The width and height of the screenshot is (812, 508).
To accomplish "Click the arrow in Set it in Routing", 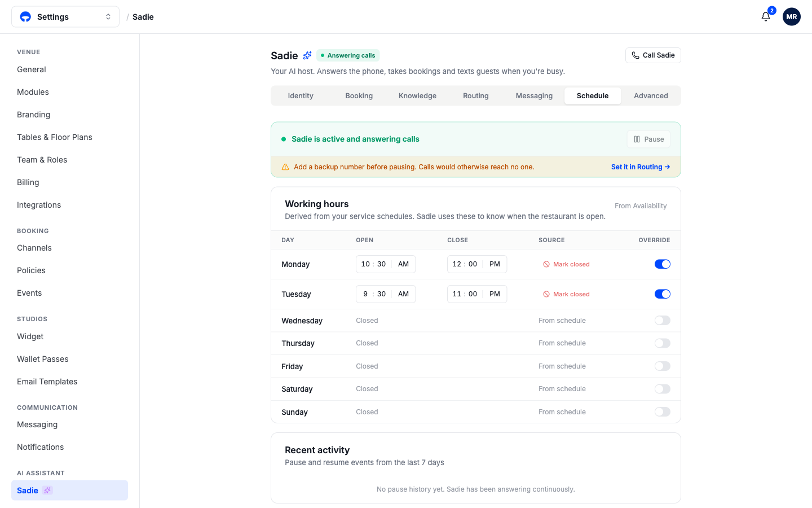I will [x=668, y=167].
